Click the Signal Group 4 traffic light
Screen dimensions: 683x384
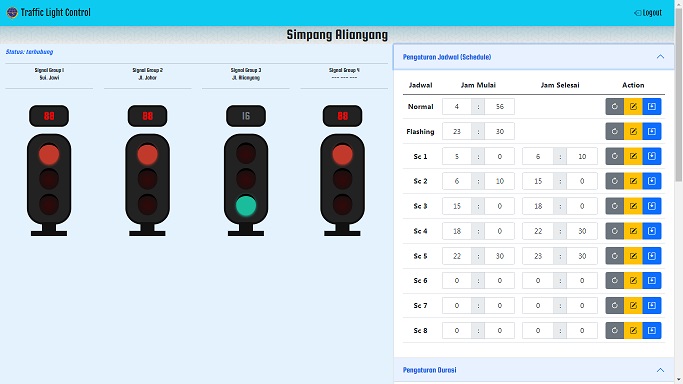342,185
